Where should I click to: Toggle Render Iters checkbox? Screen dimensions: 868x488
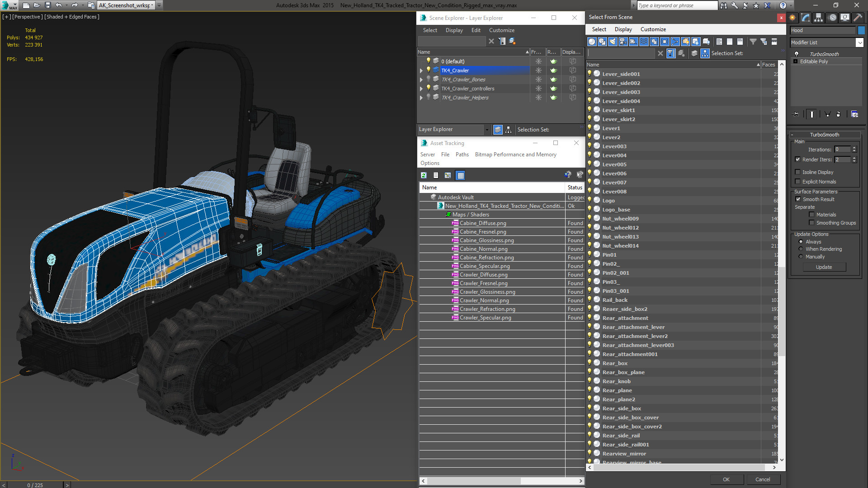[797, 160]
